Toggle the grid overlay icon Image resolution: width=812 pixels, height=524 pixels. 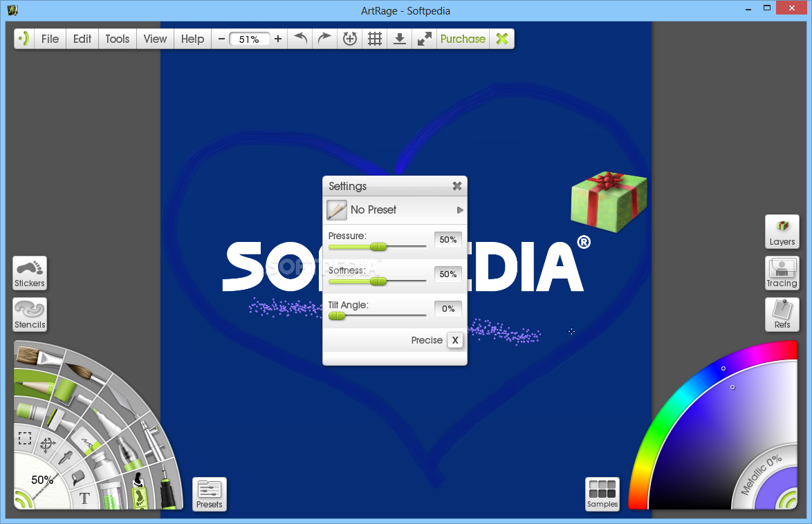pos(375,39)
